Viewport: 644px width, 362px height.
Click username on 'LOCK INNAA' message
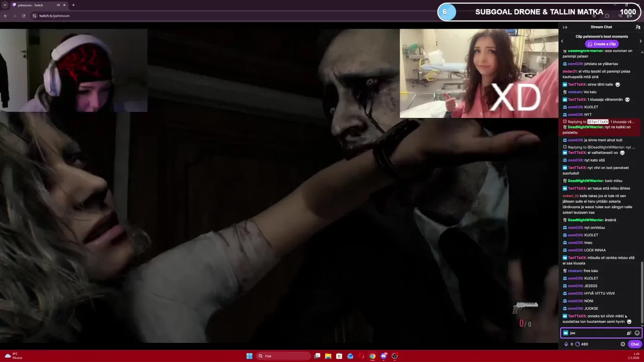(x=575, y=250)
